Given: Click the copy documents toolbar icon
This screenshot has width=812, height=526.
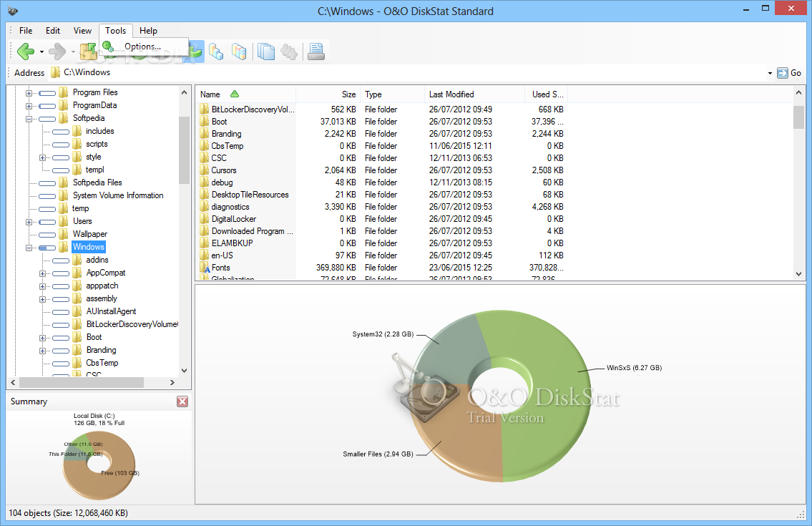Looking at the screenshot, I should click(x=266, y=52).
